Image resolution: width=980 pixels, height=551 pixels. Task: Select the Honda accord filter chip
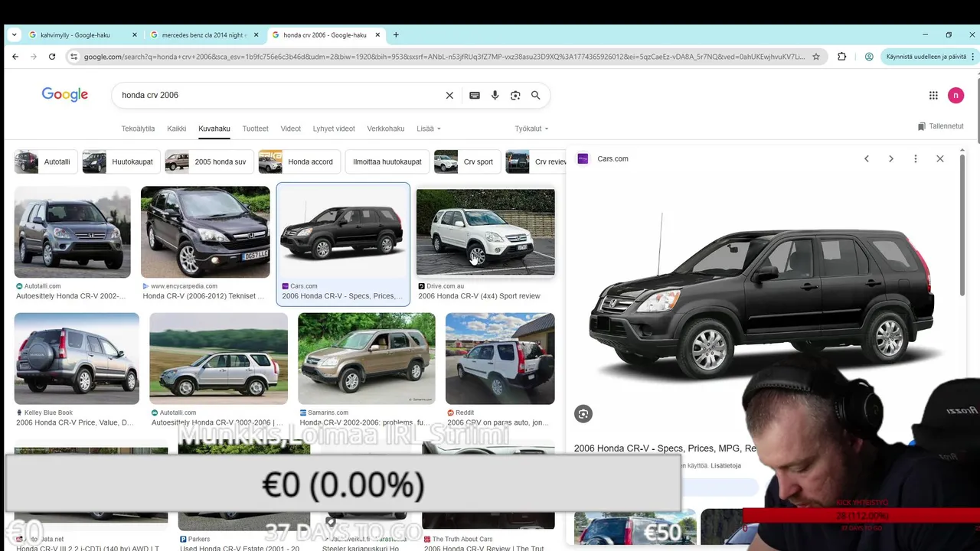click(x=299, y=161)
